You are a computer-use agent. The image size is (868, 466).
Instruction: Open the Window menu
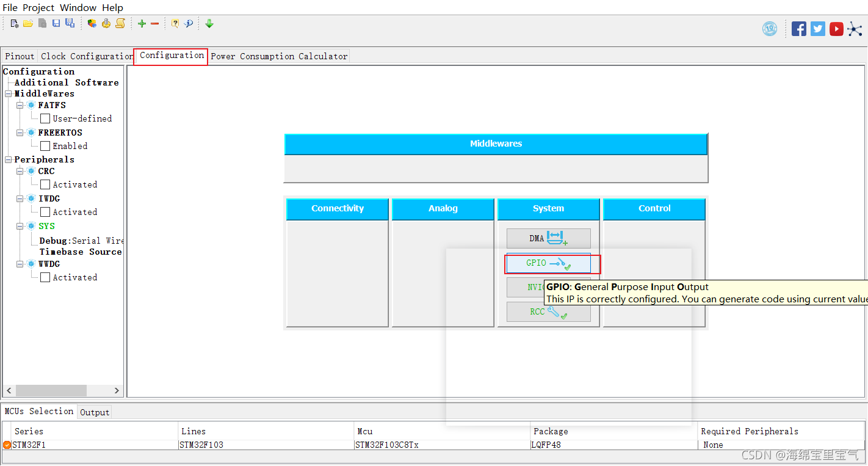pos(78,7)
